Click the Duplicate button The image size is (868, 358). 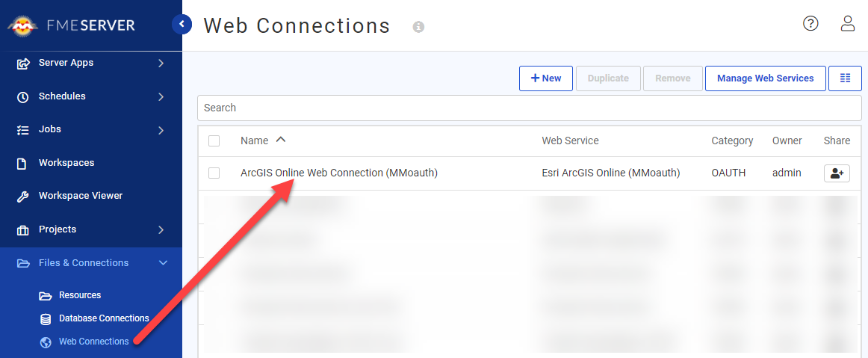pos(608,78)
